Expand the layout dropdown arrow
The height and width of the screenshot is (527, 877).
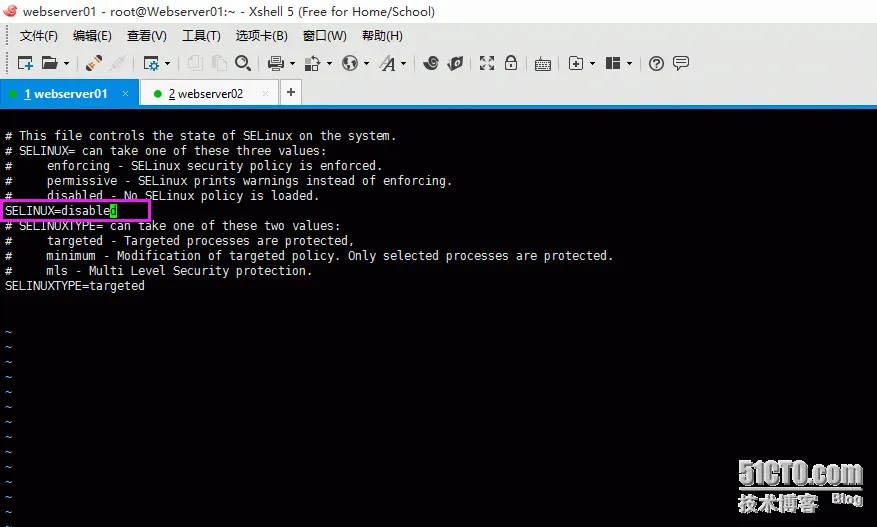629,63
